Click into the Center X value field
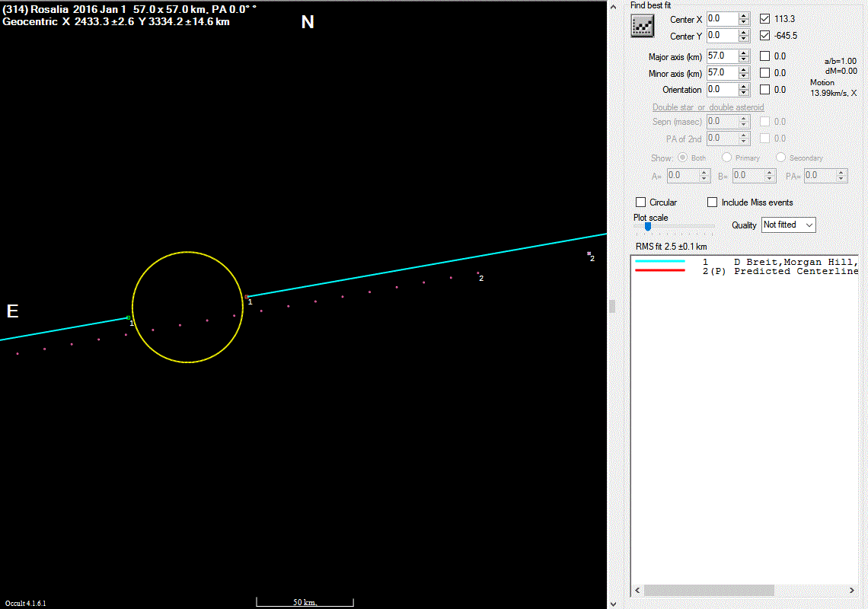Screen dimensions: 868x609 (x=721, y=19)
